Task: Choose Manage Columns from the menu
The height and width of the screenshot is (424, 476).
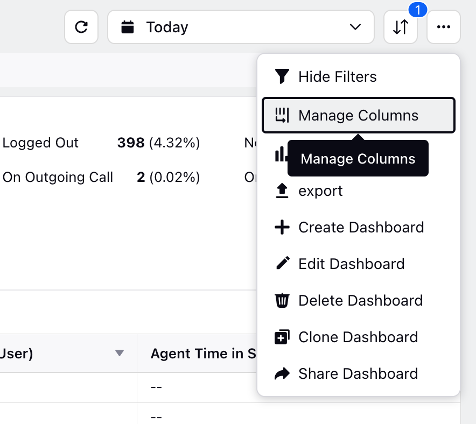Action: point(359,115)
